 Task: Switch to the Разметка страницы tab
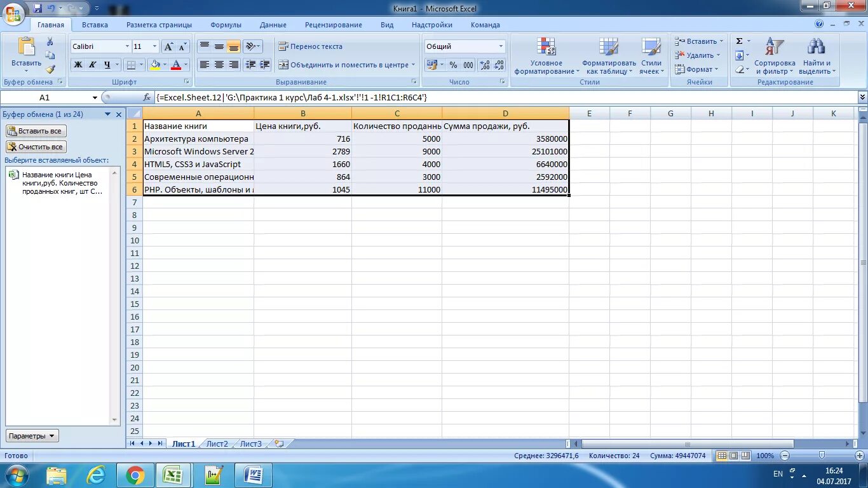tap(159, 25)
